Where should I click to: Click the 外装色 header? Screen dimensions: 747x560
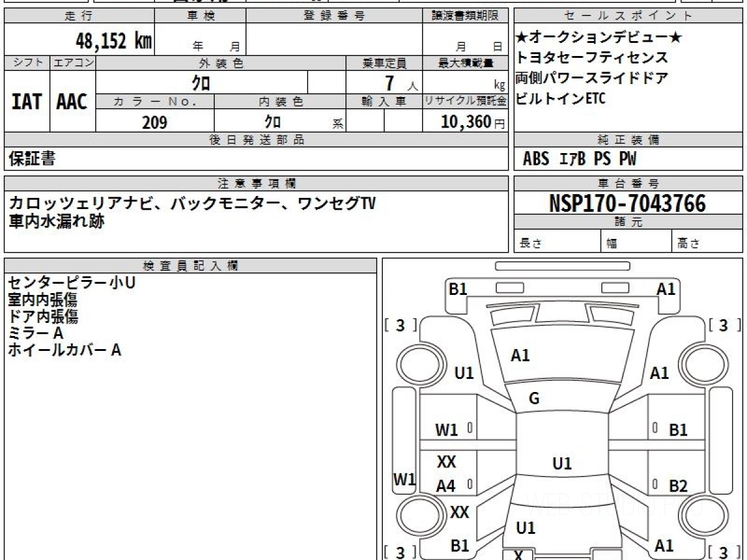tap(221, 63)
